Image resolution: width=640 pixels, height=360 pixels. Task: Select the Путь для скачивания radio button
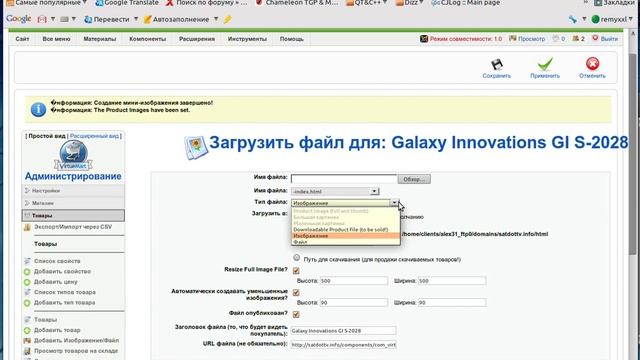click(x=297, y=258)
